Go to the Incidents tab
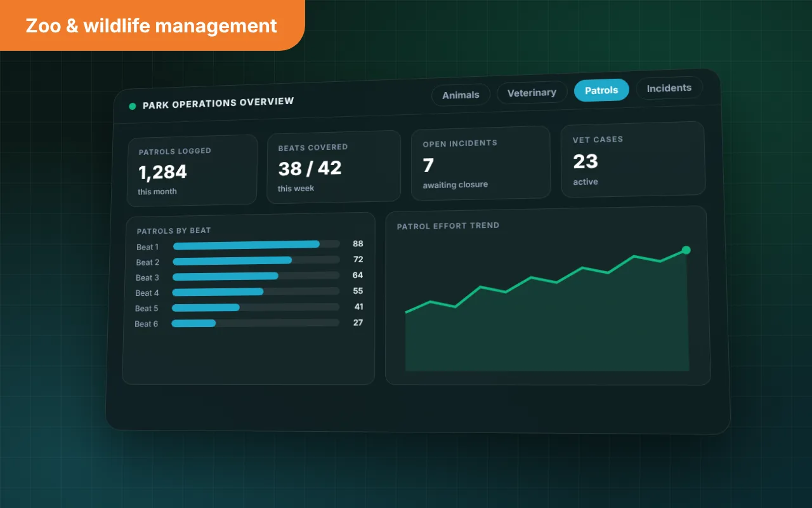 (669, 88)
